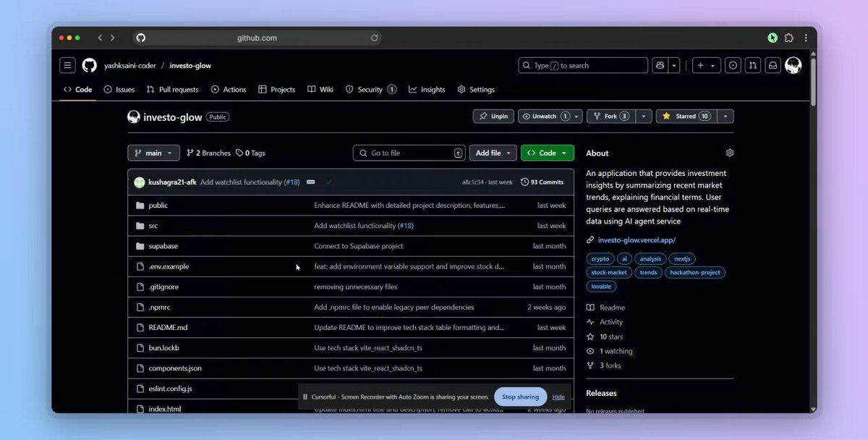Switch to the Actions tab

[229, 90]
